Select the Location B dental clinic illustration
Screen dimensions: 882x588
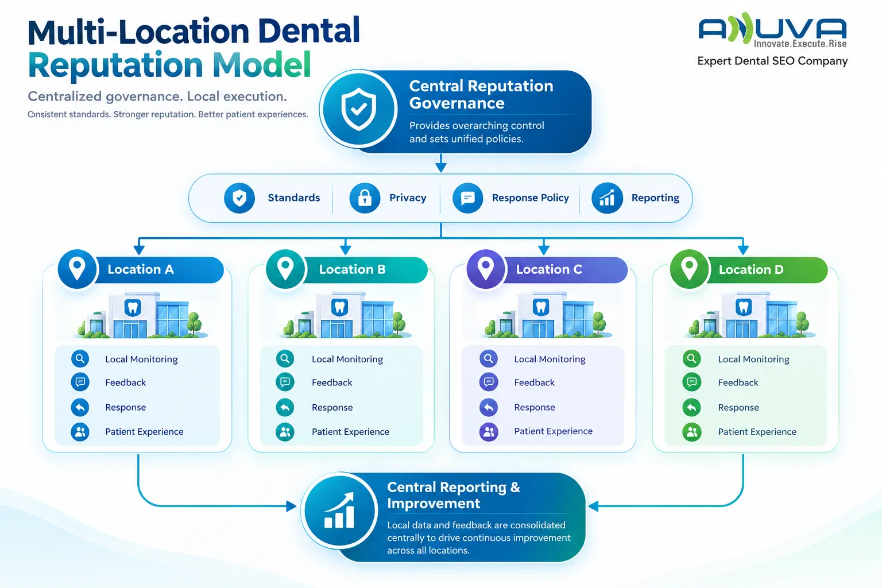[x=347, y=315]
